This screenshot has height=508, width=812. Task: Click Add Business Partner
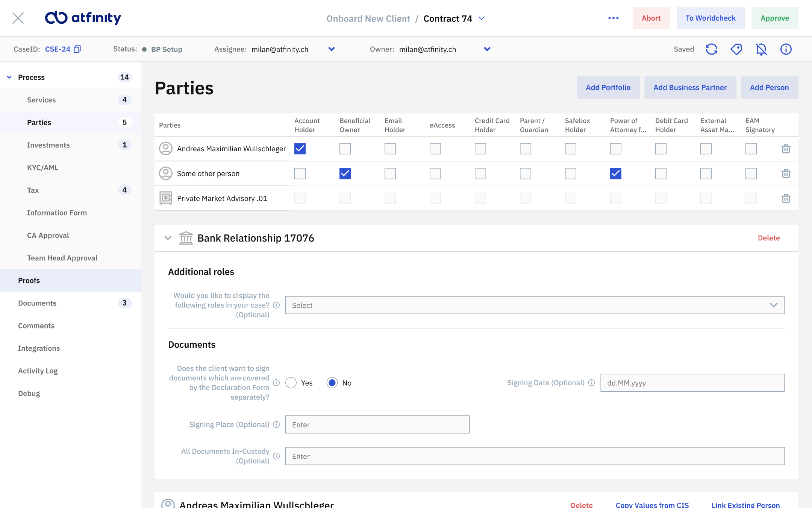[x=690, y=87]
